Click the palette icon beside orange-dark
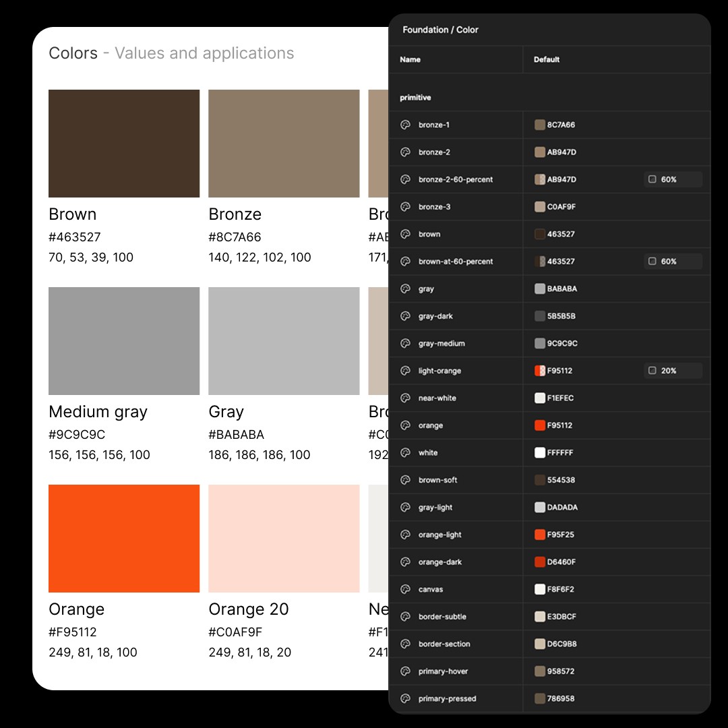This screenshot has width=728, height=728. click(x=405, y=562)
